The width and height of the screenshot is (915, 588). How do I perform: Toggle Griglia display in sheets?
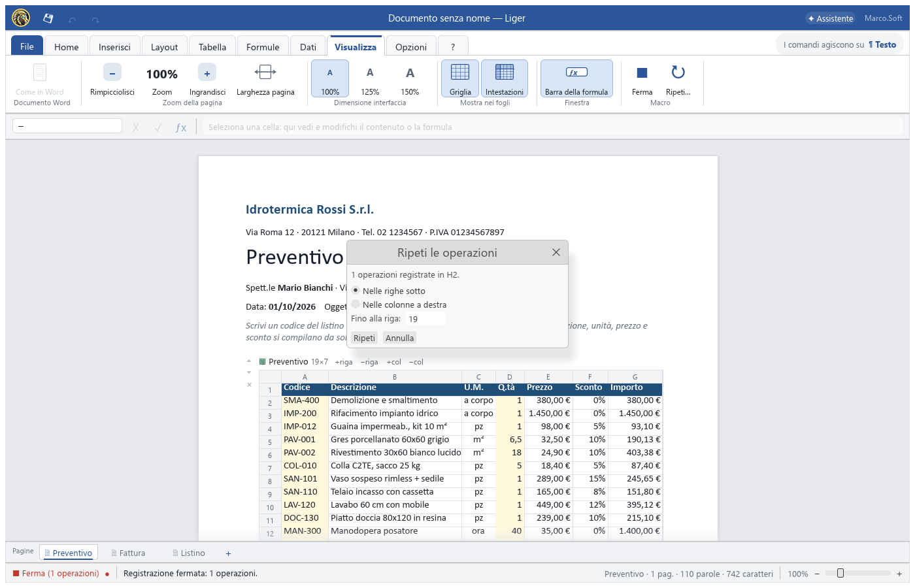point(460,78)
